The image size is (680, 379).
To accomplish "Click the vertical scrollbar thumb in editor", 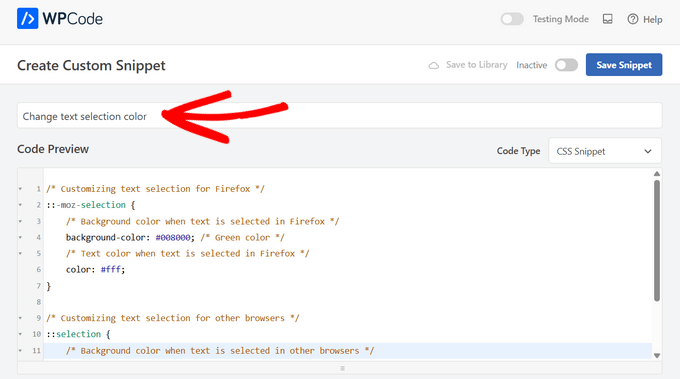I will [x=657, y=241].
